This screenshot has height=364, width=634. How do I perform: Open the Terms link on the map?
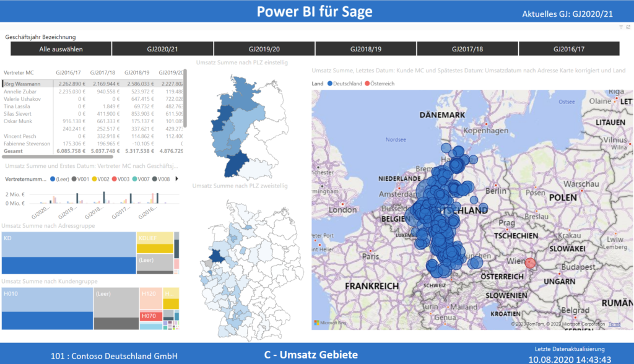614,323
